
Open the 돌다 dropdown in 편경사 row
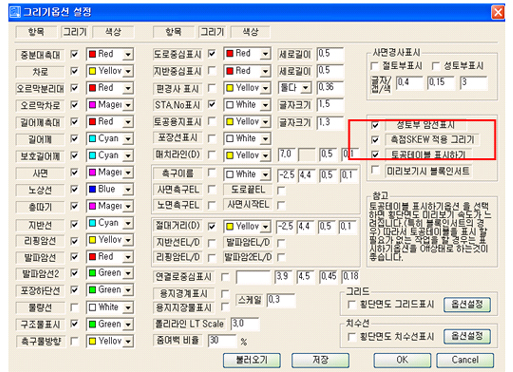306,88
